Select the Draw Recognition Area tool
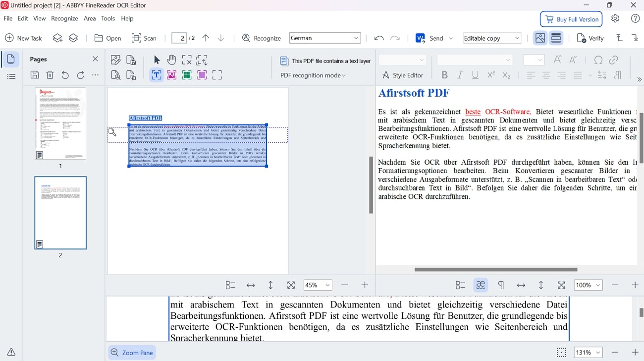This screenshot has height=361, width=644. (x=217, y=75)
